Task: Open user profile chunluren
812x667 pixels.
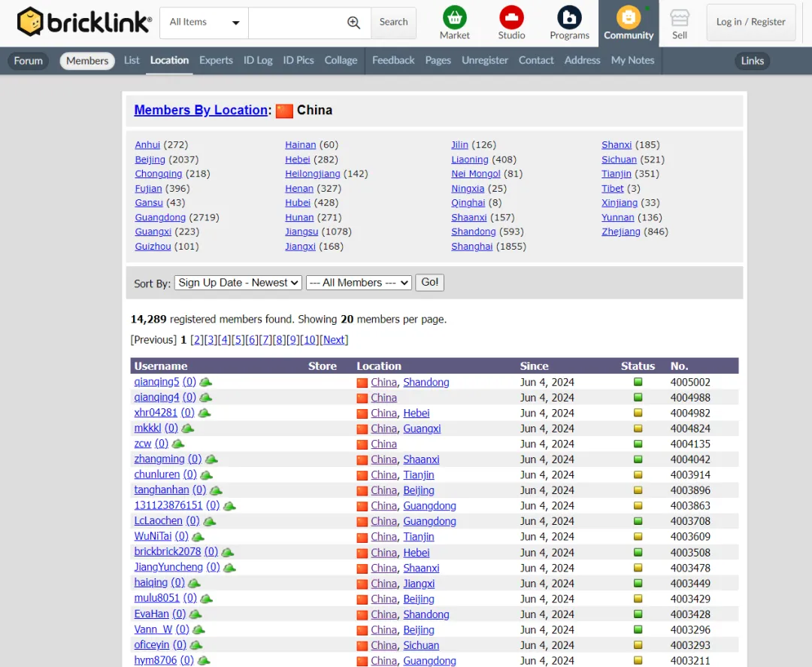Action: tap(157, 474)
